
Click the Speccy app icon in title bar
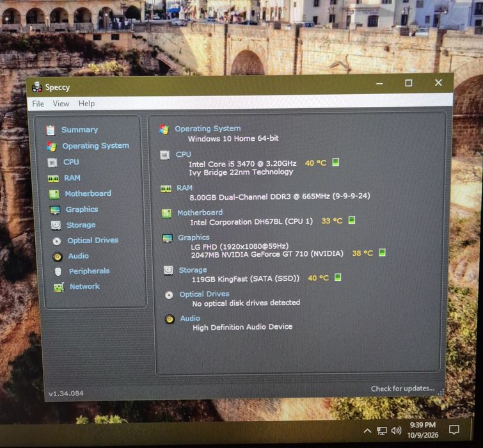coord(37,87)
